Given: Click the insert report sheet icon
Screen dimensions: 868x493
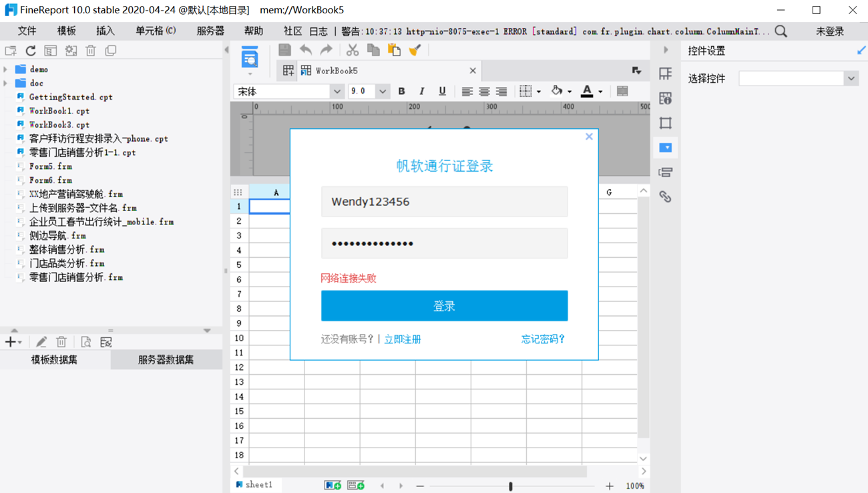Looking at the screenshot, I should tap(333, 486).
